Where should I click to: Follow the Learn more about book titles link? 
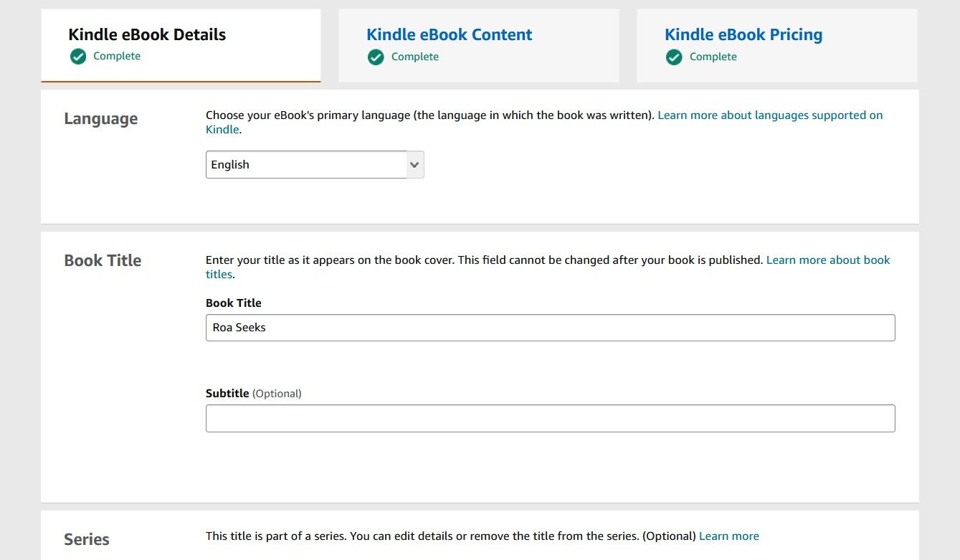pyautogui.click(x=828, y=260)
